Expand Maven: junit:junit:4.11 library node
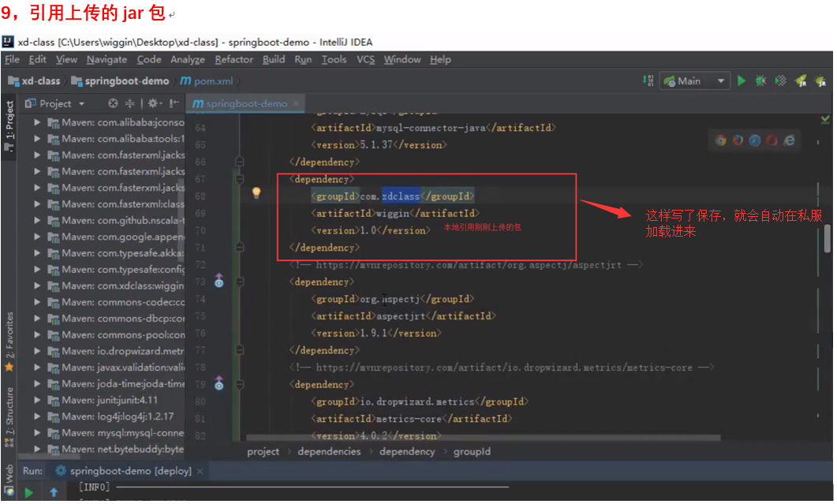Image resolution: width=837 pixels, height=504 pixels. pyautogui.click(x=37, y=400)
